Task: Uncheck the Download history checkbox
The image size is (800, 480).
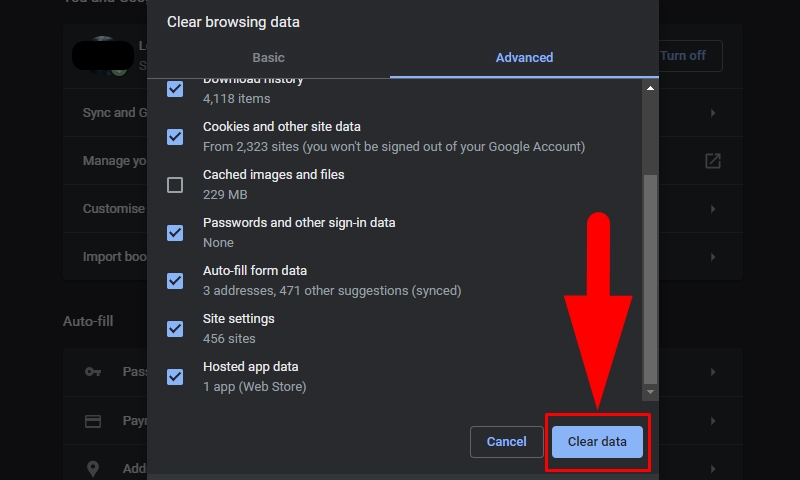Action: point(175,89)
